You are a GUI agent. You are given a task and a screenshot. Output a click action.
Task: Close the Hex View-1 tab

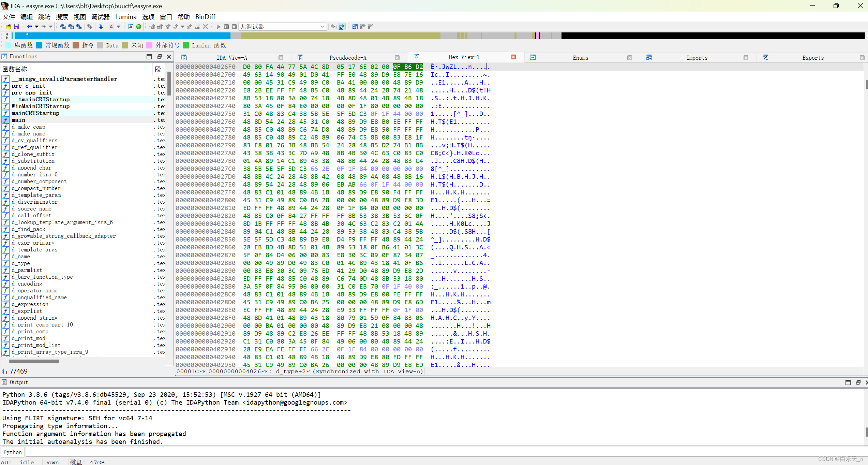pos(513,57)
